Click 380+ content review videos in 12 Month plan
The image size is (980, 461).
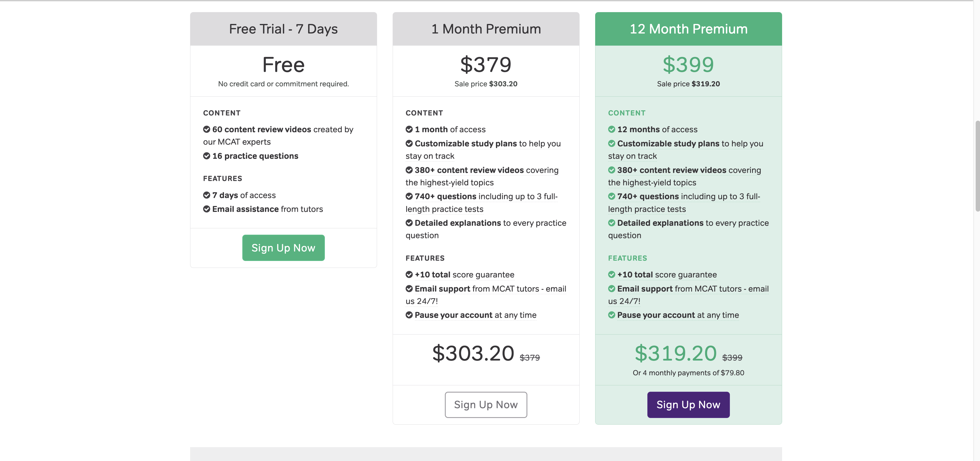(672, 170)
